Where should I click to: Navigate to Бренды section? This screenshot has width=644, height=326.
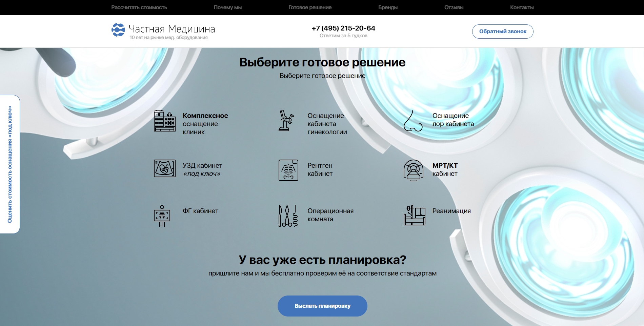pos(388,7)
